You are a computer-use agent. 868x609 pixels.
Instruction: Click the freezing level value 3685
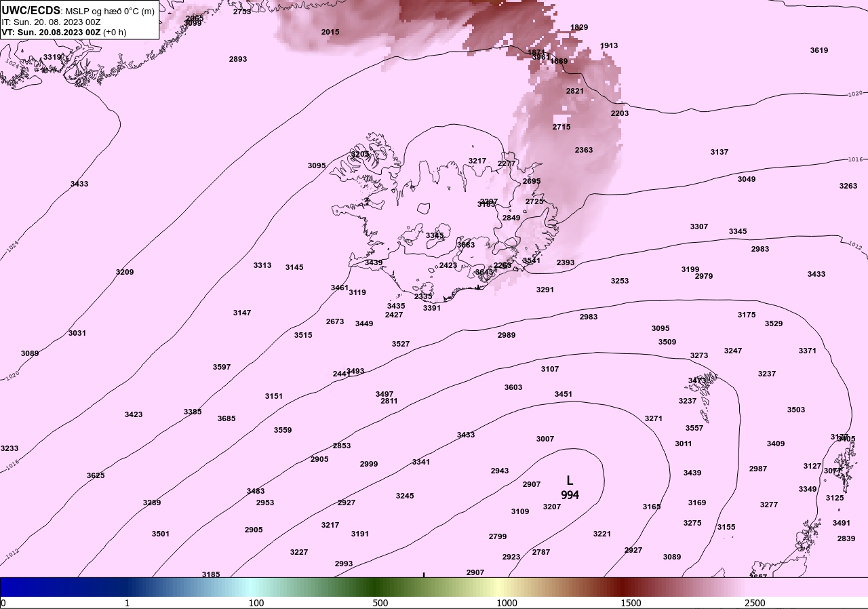(x=226, y=418)
